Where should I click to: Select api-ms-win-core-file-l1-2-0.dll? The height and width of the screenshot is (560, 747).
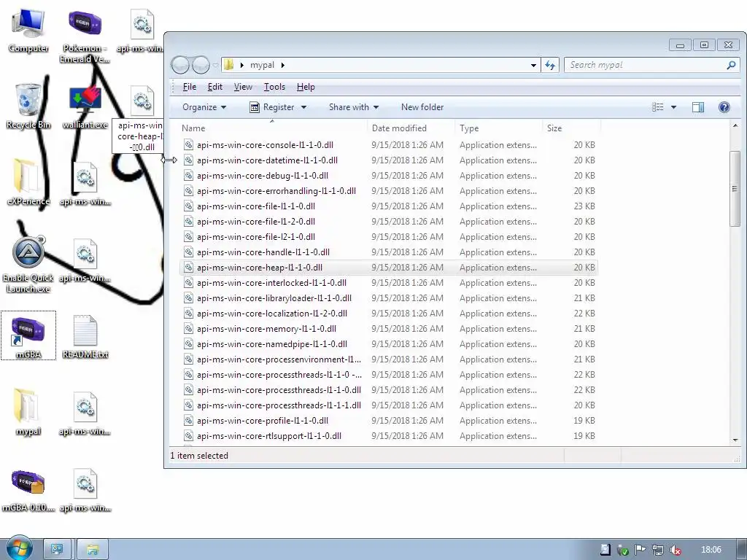point(389,222)
